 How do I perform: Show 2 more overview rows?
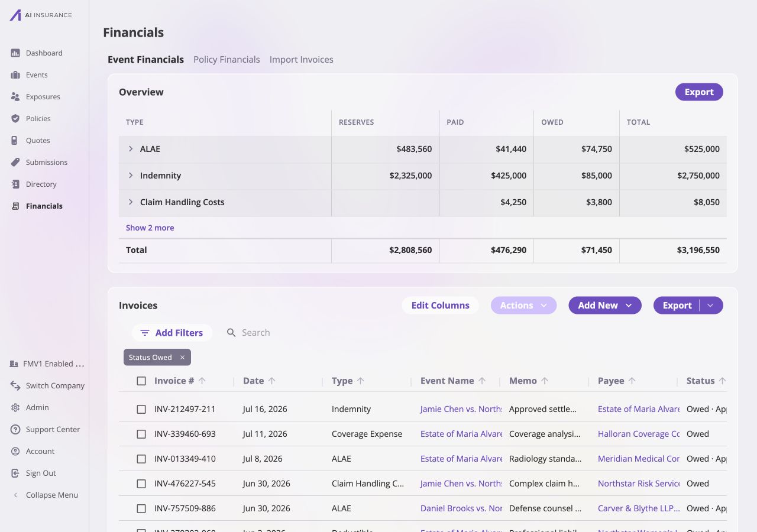[150, 228]
